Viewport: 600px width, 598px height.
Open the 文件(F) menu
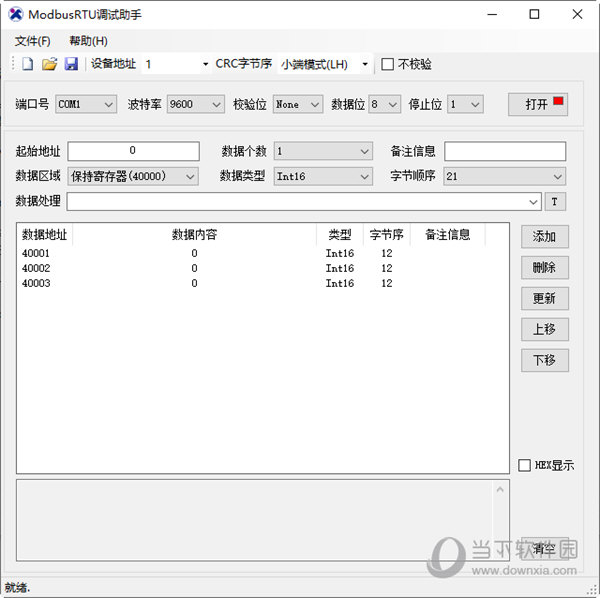click(x=33, y=41)
